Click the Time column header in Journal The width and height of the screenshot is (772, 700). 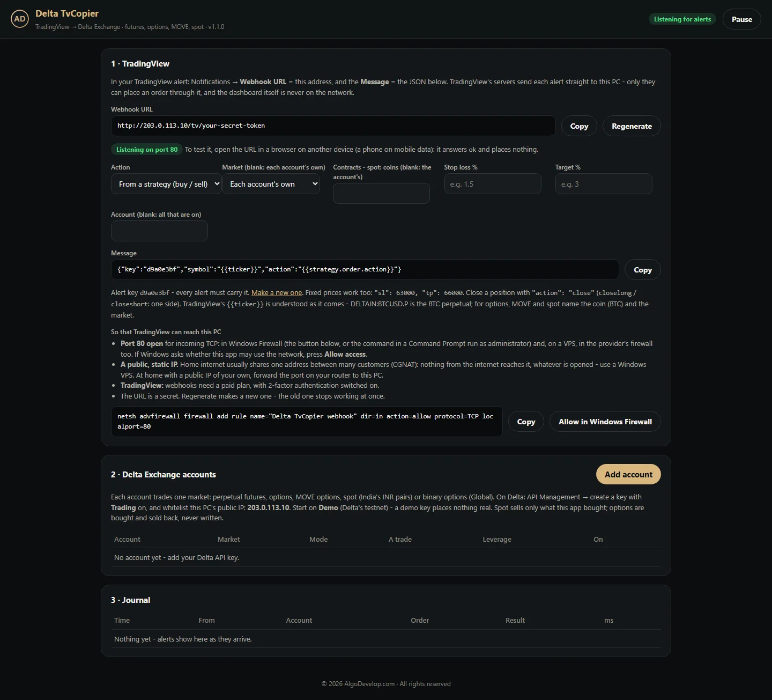[122, 620]
